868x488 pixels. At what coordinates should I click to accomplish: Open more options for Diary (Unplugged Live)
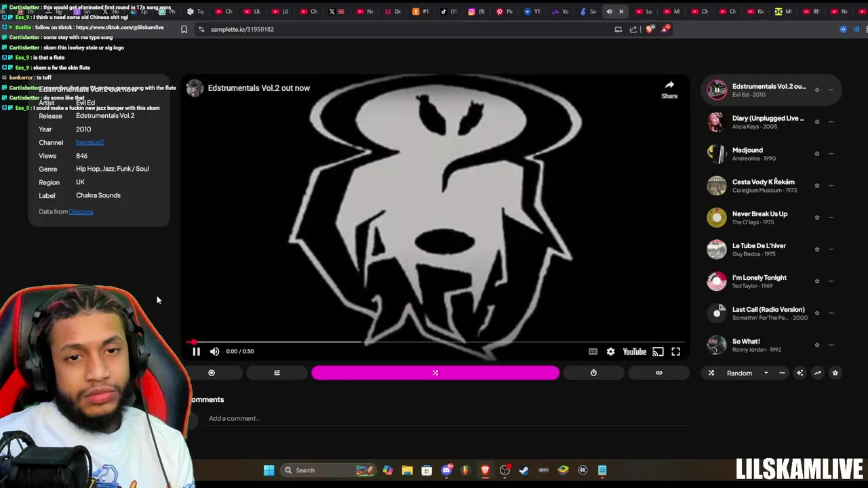point(831,121)
